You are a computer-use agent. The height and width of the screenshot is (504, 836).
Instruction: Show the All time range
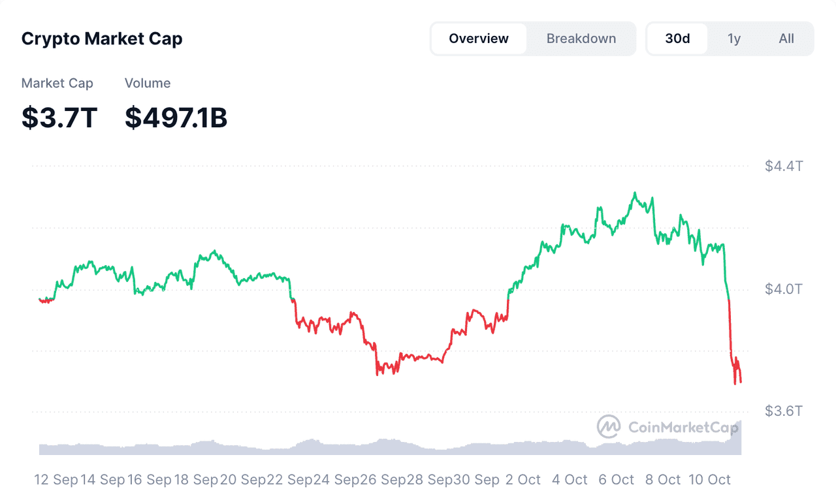[786, 39]
